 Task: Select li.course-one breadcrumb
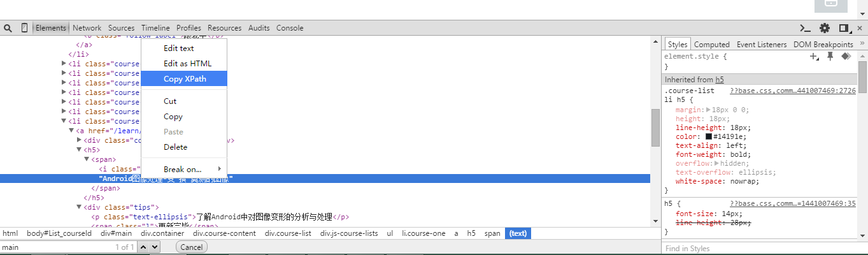click(423, 233)
